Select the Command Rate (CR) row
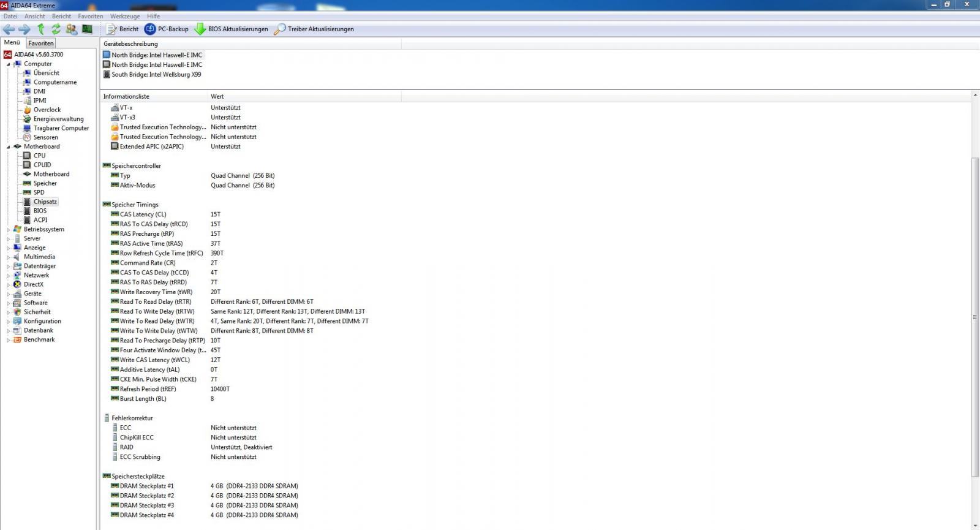 tap(164, 263)
